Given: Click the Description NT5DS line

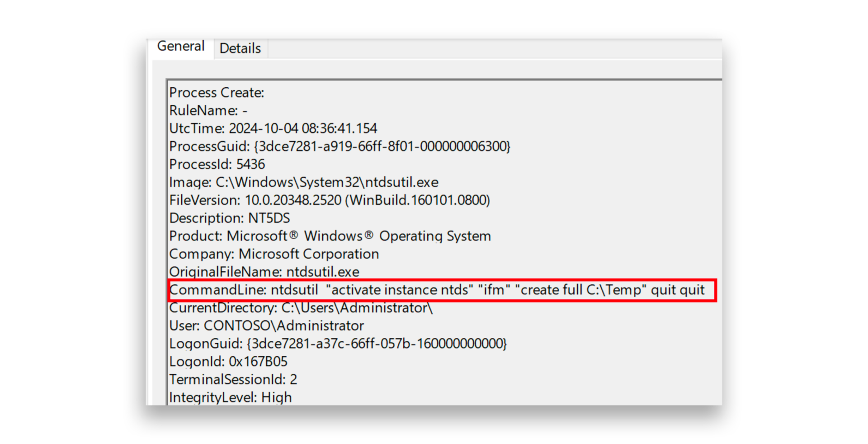Looking at the screenshot, I should coord(230,217).
